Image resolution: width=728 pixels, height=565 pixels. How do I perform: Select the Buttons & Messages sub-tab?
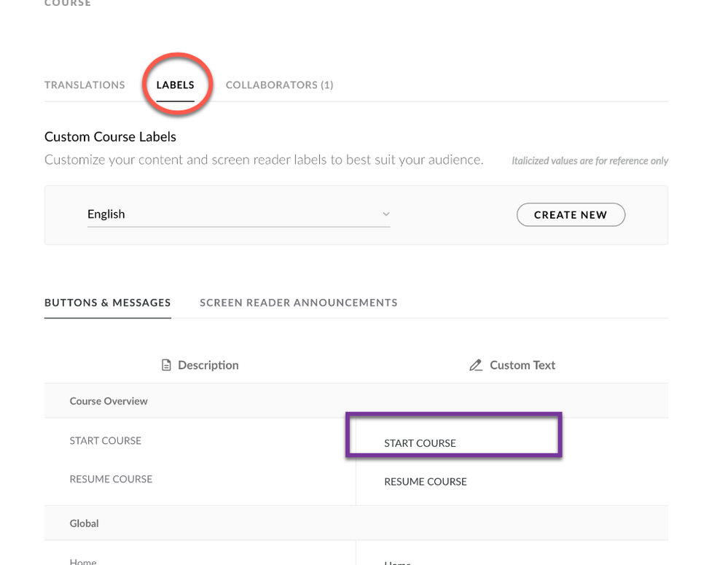click(x=108, y=303)
